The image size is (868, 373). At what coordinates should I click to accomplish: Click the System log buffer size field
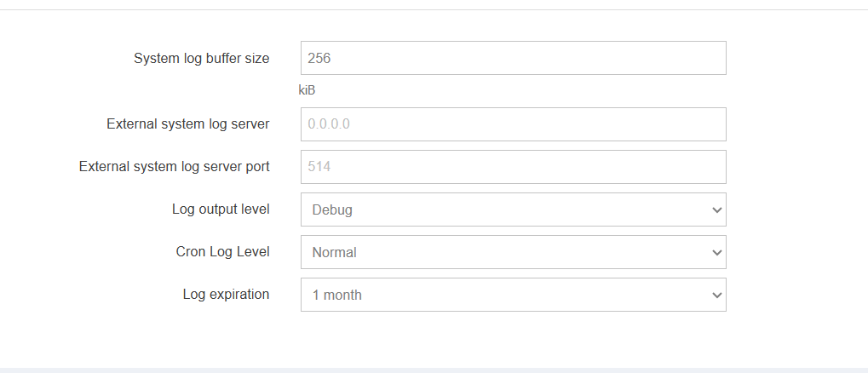coord(513,58)
